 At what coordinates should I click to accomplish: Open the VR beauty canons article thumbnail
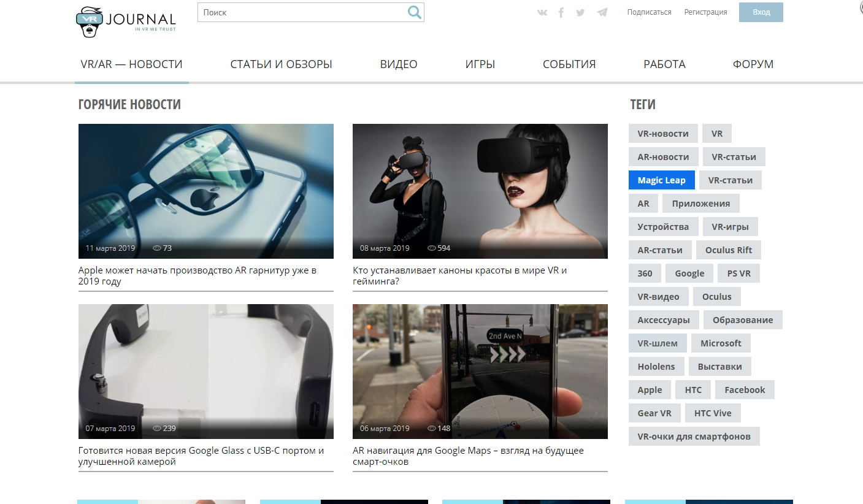480,191
